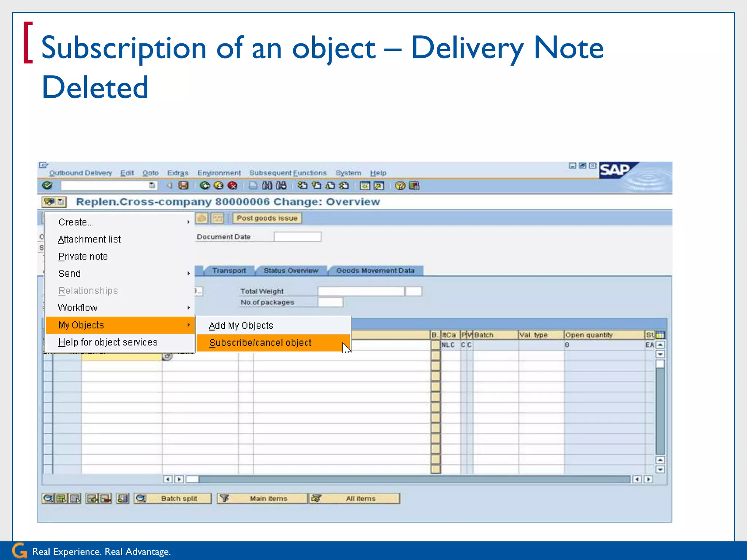Click the Open quantity column header
This screenshot has width=747, height=560.
[604, 335]
